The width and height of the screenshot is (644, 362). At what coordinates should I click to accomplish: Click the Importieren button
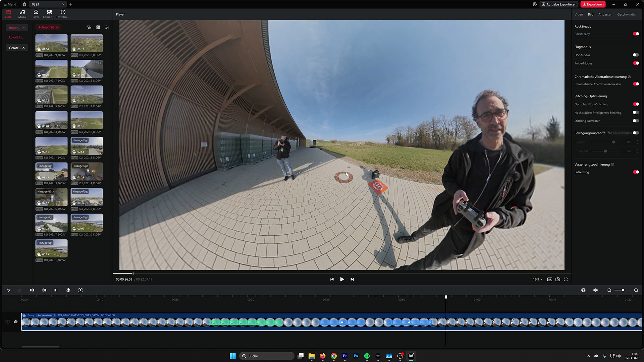(49, 27)
